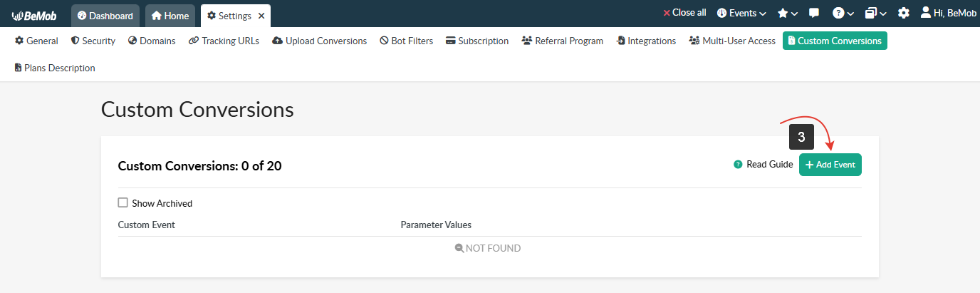Screen dimensions: 980x293
Task: Open Upload Conversions section
Action: 319,41
